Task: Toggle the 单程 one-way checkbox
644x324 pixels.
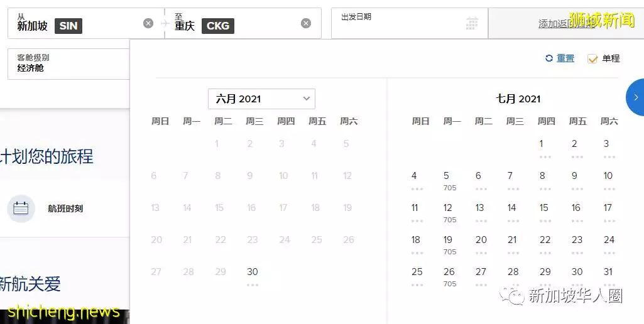Action: [x=592, y=59]
